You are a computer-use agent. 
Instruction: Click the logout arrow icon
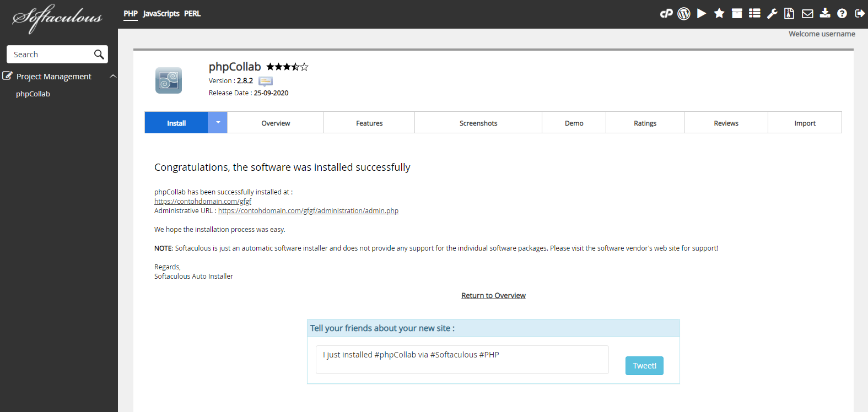pyautogui.click(x=860, y=14)
